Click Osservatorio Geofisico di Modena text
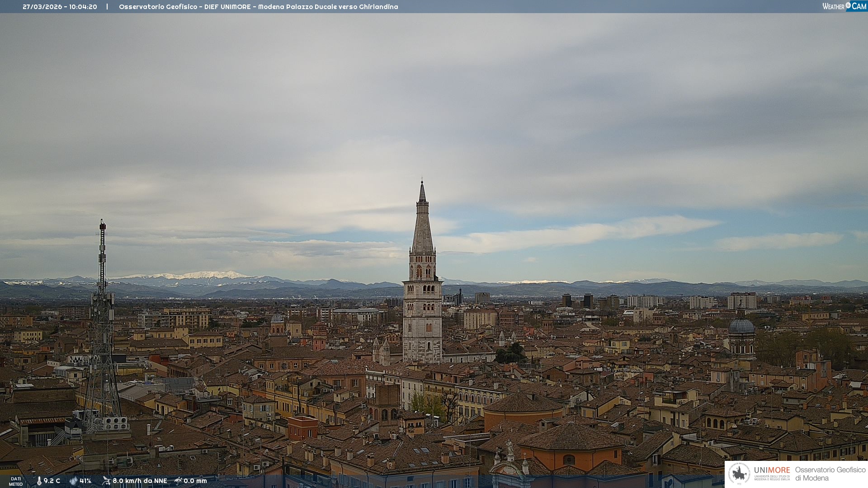 point(830,474)
